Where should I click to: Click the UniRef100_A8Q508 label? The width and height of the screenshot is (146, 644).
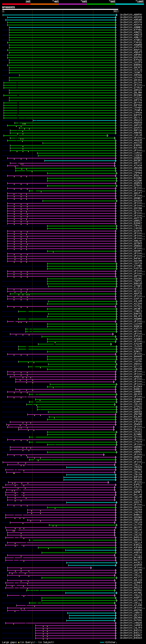[x=131, y=123]
